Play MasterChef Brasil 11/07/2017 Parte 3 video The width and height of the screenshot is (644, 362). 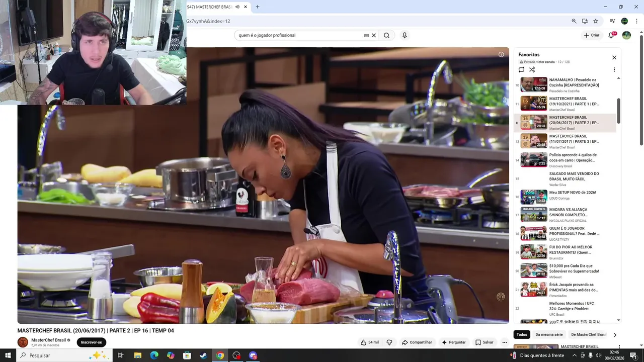pos(565,141)
